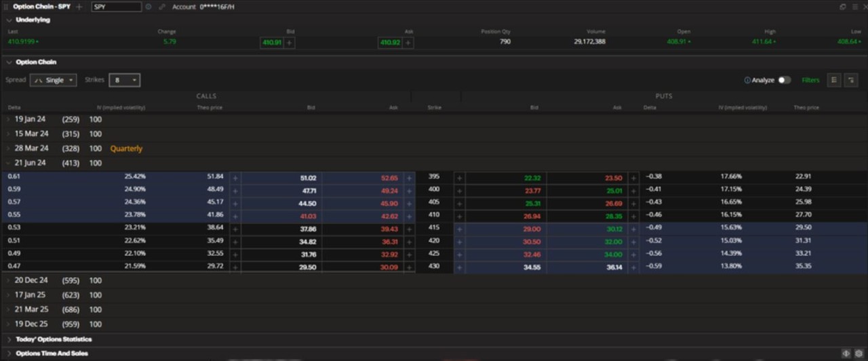Click the rightmost settings icon beside Filters

click(x=851, y=80)
